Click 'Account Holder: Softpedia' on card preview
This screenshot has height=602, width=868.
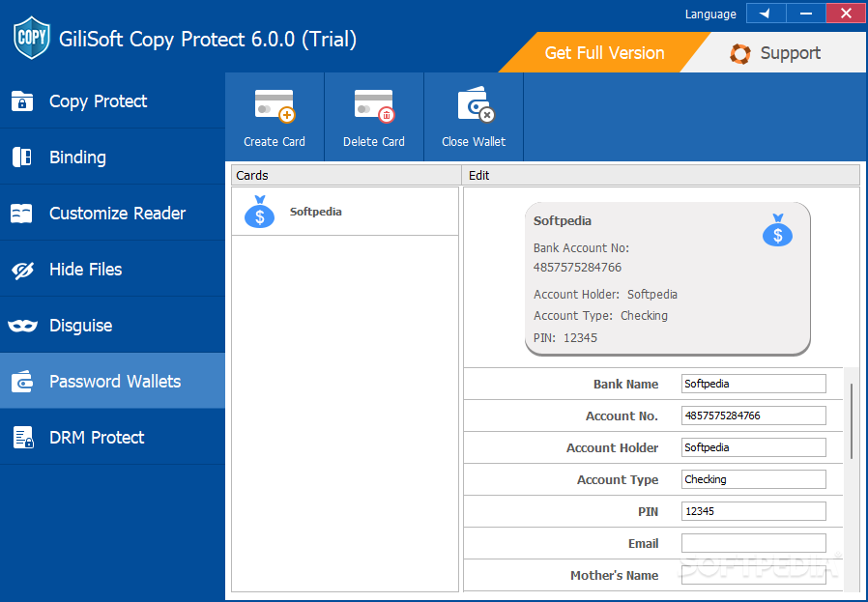click(606, 295)
